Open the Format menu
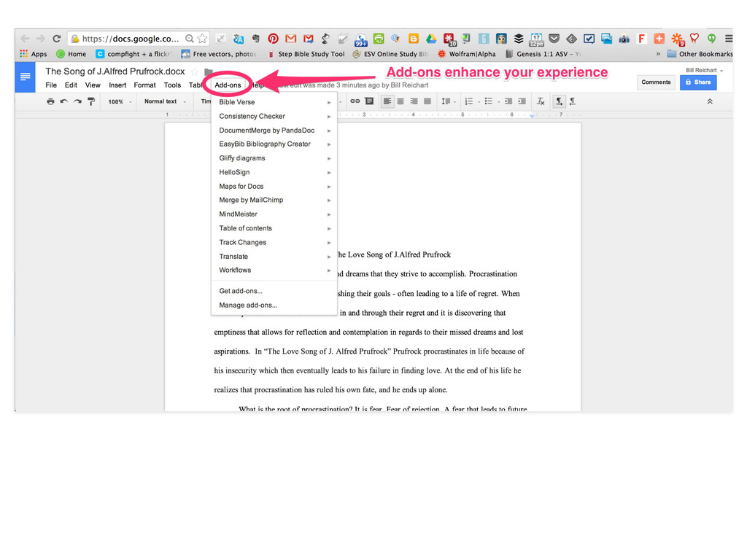Image resolution: width=747 pixels, height=560 pixels. (x=145, y=85)
